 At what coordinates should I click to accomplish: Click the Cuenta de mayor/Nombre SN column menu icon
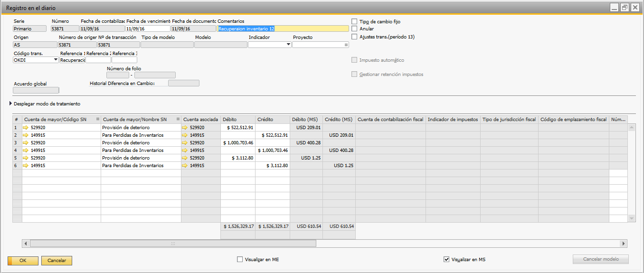pos(178,120)
